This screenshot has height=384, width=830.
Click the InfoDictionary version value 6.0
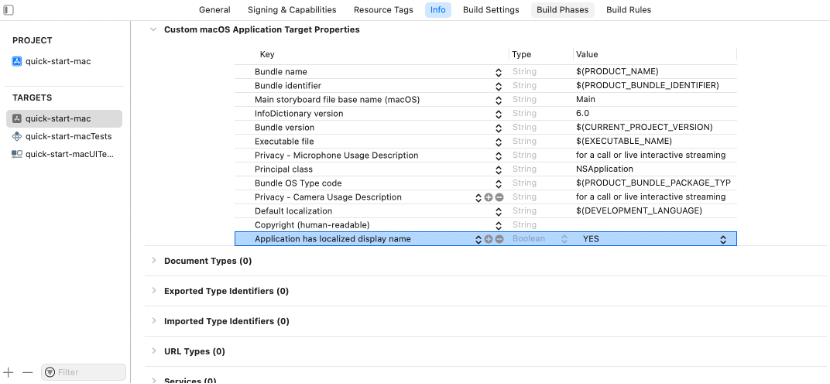[582, 113]
